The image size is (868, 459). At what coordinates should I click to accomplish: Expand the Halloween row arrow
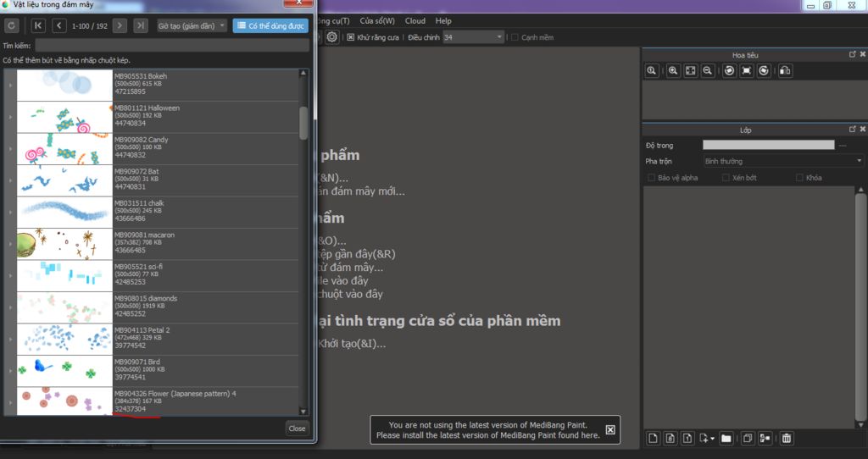click(x=10, y=117)
